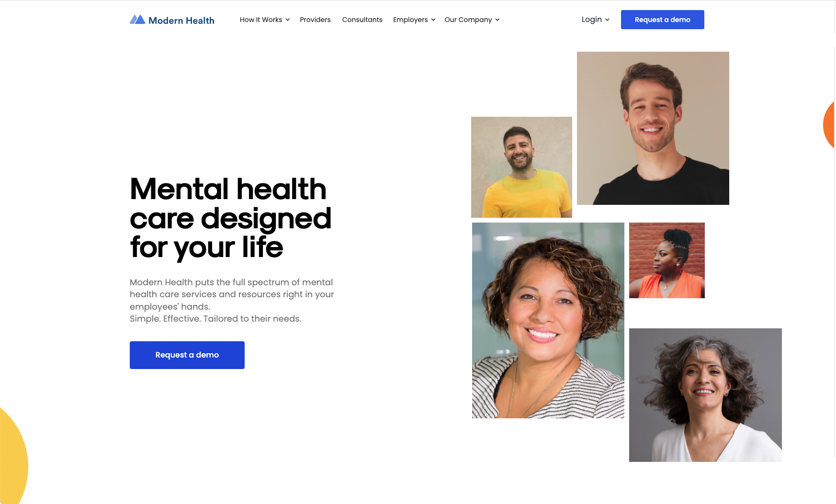Click photo of gray-haired woman in white
This screenshot has height=504, width=836.
tap(705, 395)
